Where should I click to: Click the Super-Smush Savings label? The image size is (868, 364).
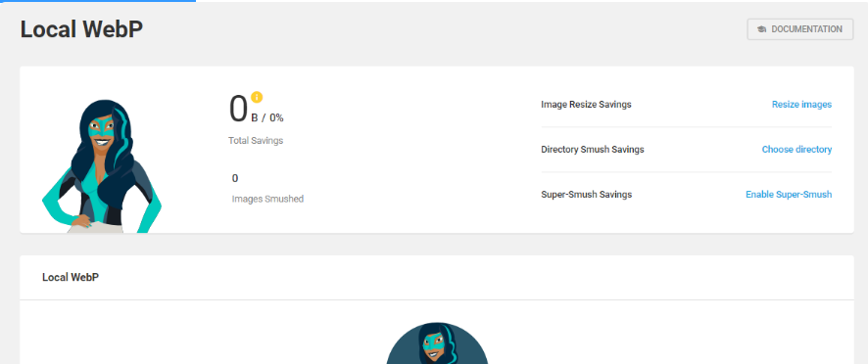coord(586,195)
